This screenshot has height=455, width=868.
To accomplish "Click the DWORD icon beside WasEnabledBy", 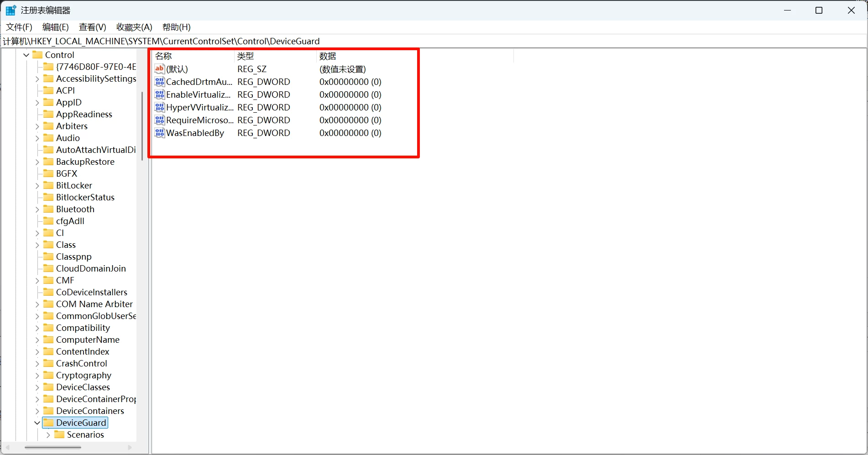I will pos(159,133).
